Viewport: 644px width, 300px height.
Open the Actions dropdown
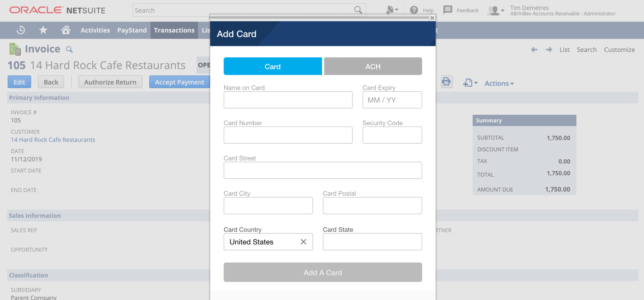(x=499, y=83)
